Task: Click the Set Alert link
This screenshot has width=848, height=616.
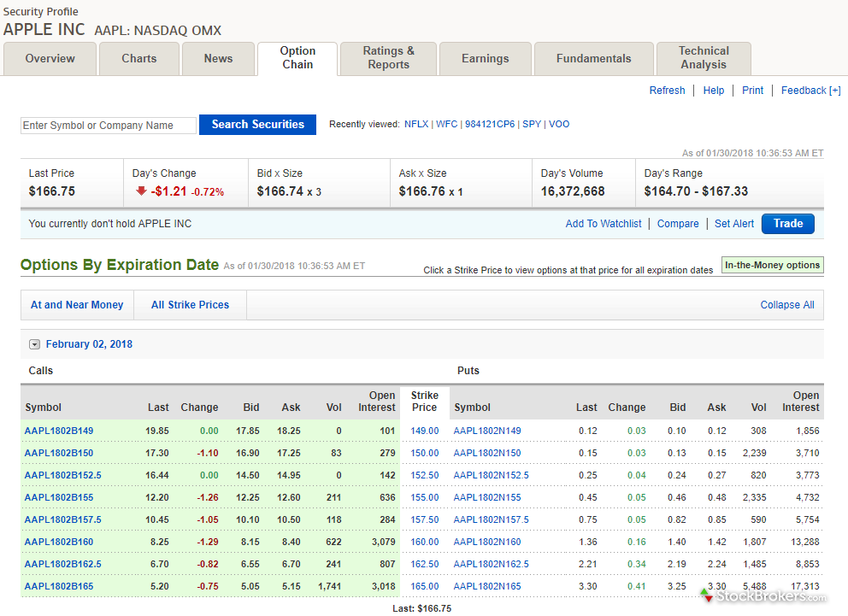Action: [x=734, y=224]
